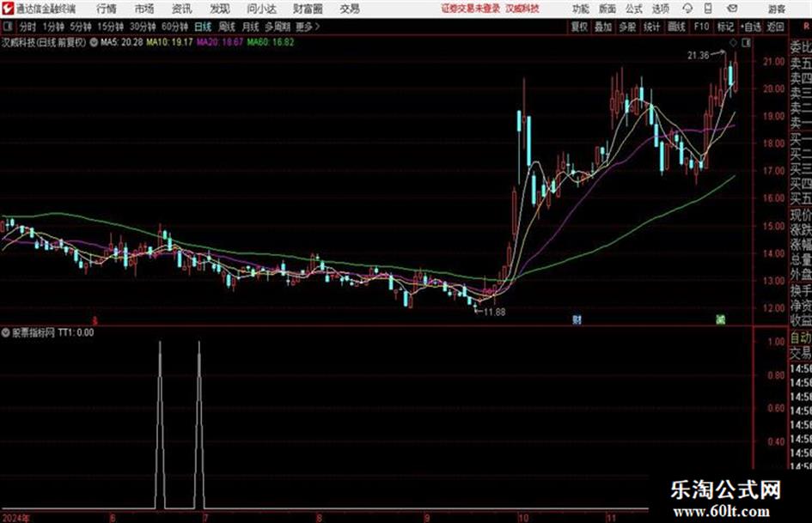This screenshot has height=523, width=812.
Task: Select the 多周期 tab
Action: point(278,27)
